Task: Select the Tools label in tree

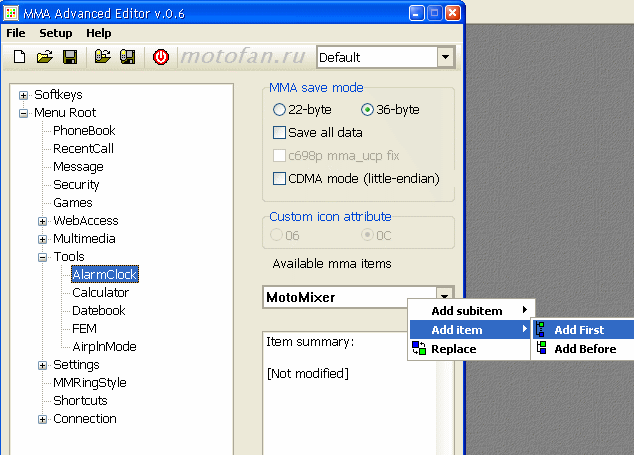Action: [x=69, y=257]
